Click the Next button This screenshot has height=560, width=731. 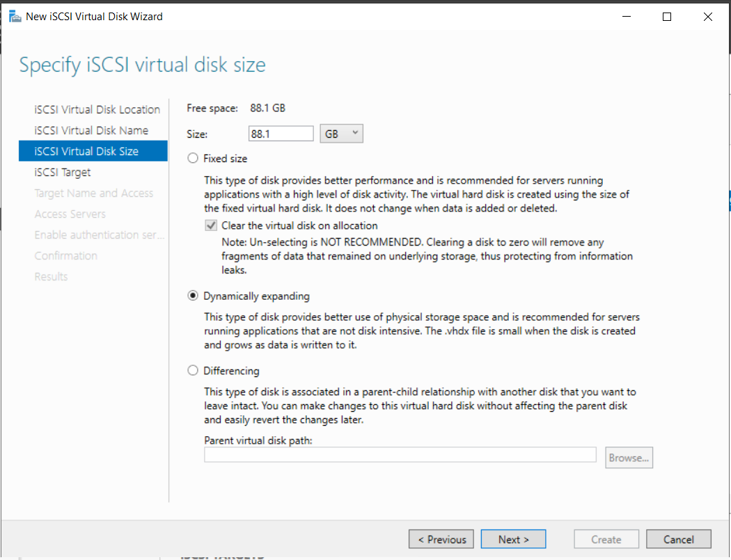tap(513, 538)
